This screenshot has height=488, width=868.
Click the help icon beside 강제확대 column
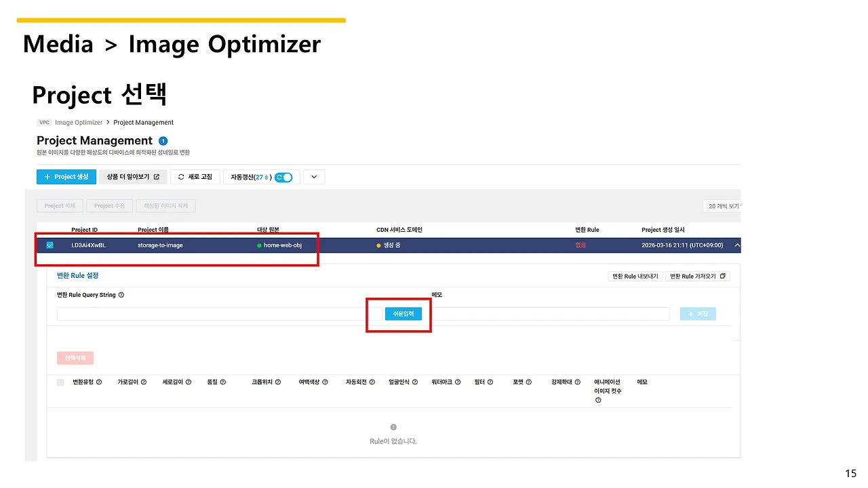pyautogui.click(x=578, y=382)
